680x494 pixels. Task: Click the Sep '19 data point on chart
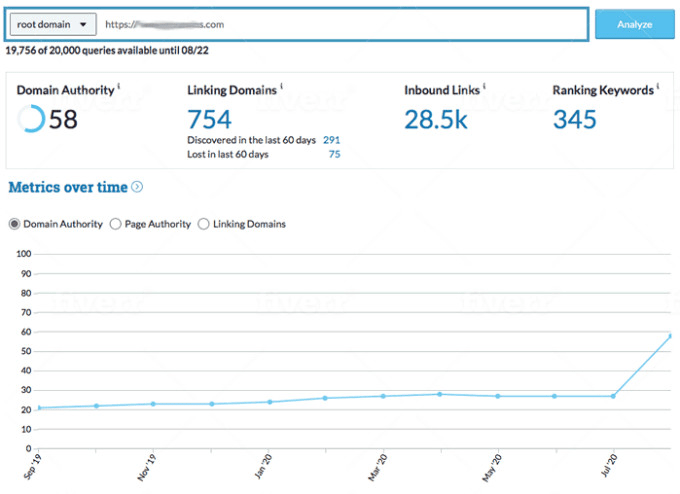pyautogui.click(x=39, y=408)
